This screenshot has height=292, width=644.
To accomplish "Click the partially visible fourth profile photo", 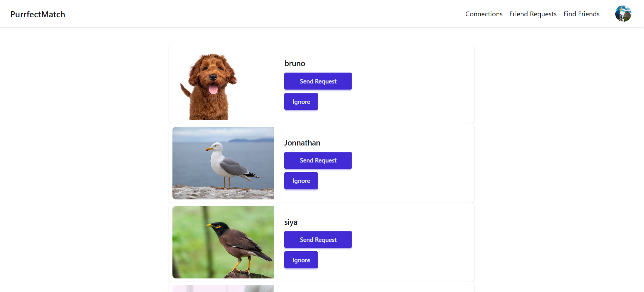I will click(223, 289).
